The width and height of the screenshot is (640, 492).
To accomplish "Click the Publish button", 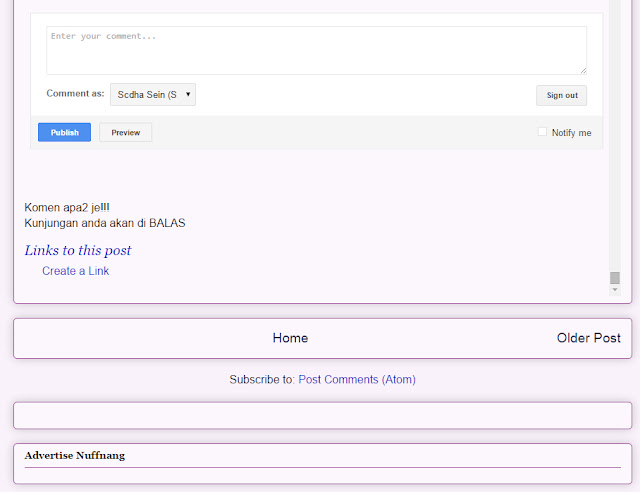I will 64,132.
